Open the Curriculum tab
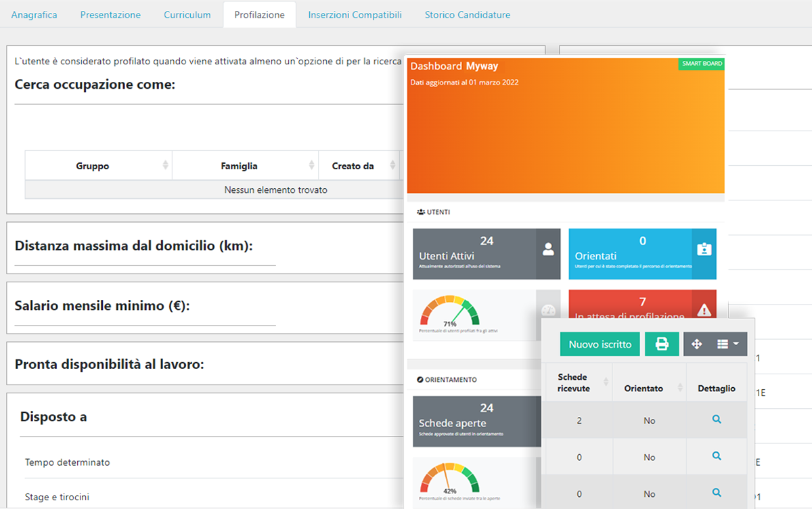The image size is (812, 509). point(187,14)
